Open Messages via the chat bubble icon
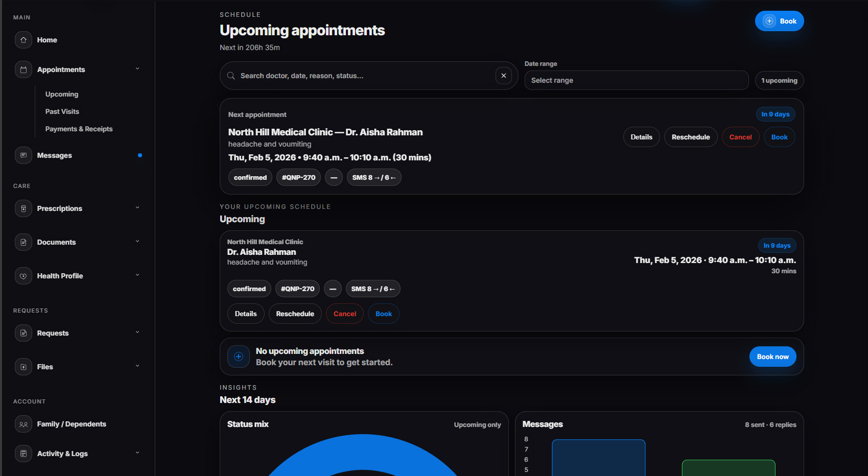Screen dimensions: 868x476 (23, 155)
